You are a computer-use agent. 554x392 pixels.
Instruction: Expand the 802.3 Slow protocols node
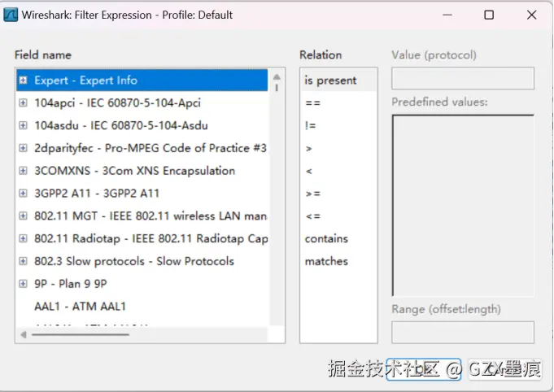tap(23, 261)
